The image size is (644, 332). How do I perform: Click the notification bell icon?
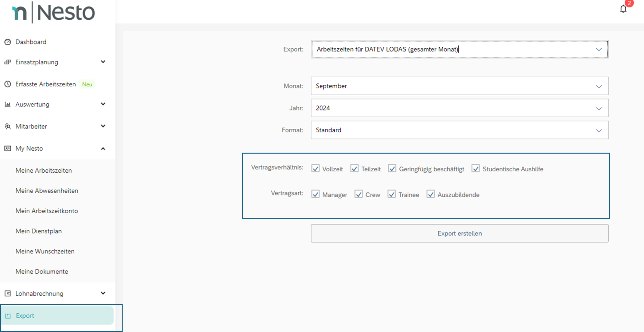(x=623, y=9)
